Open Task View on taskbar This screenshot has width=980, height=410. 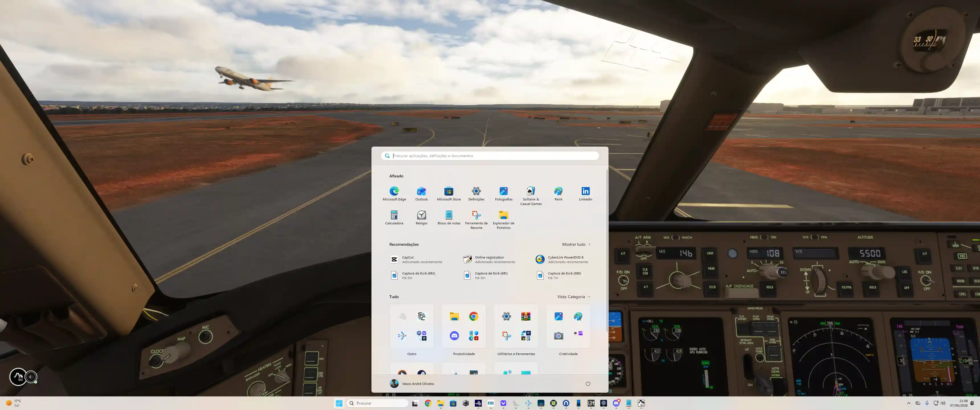415,403
